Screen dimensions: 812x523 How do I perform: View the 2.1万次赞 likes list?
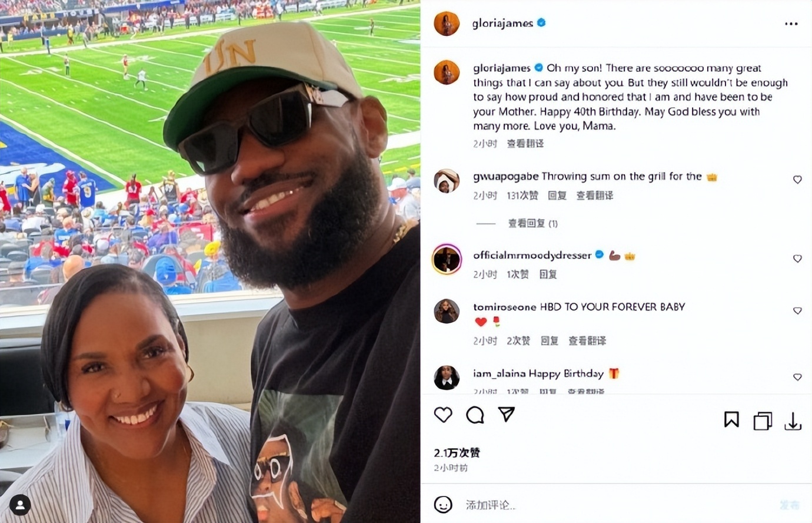(x=457, y=453)
